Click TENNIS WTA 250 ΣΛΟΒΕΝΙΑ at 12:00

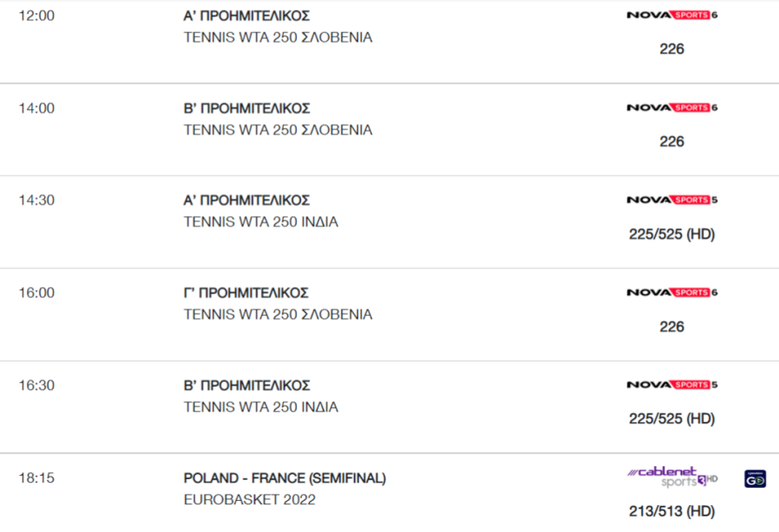tap(278, 38)
